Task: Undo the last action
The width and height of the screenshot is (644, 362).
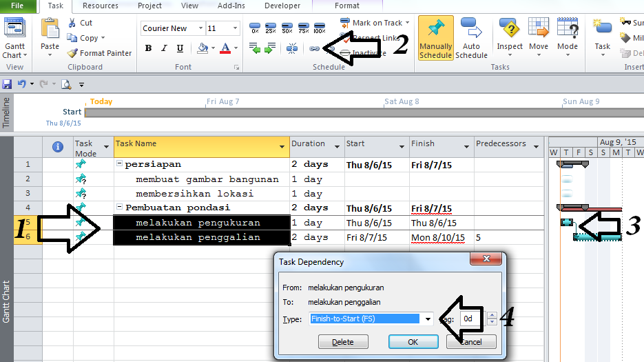Action: 21,84
